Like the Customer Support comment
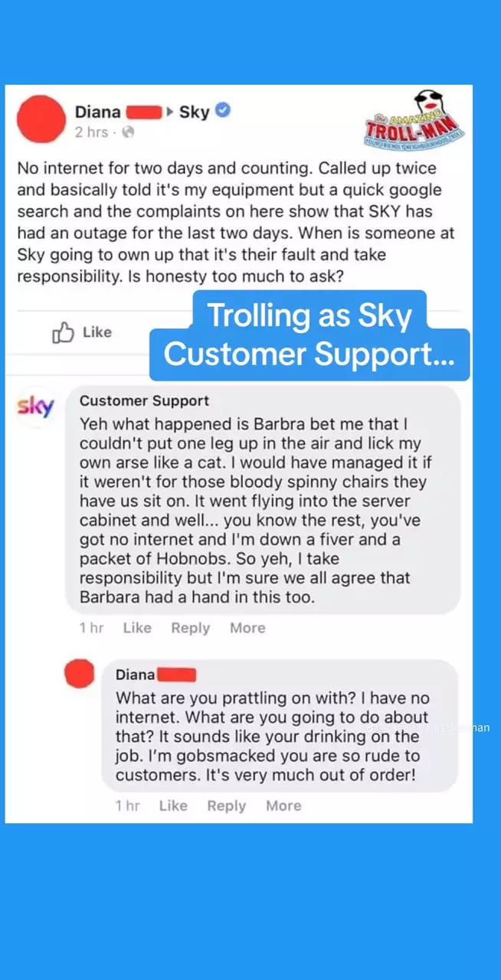Image resolution: width=501 pixels, height=980 pixels. pyautogui.click(x=137, y=628)
